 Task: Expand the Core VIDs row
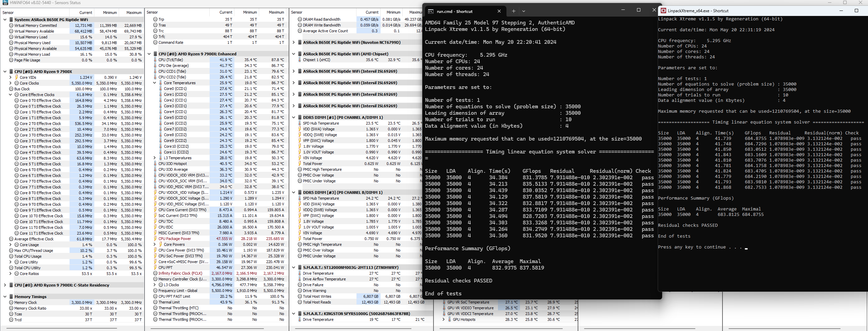click(x=11, y=77)
